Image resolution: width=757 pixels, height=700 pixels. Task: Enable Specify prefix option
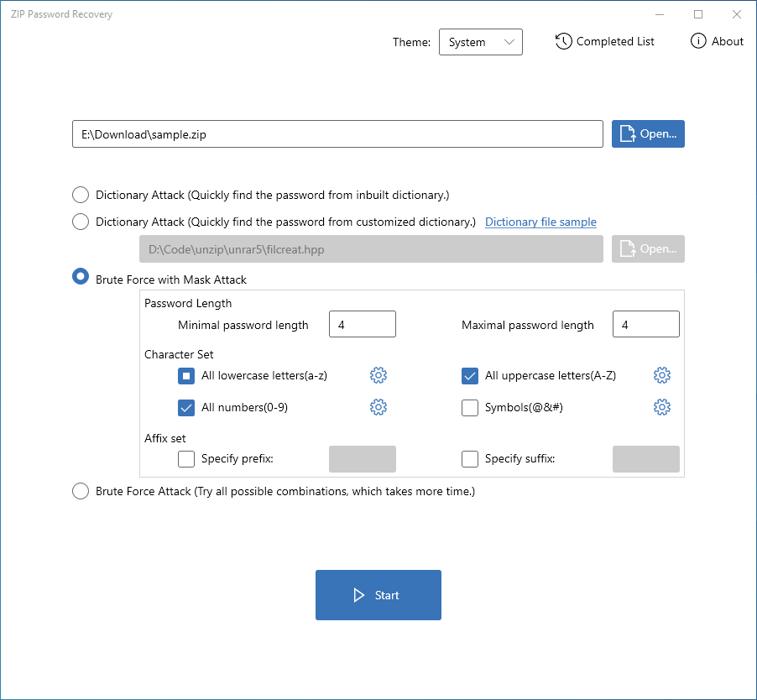pyautogui.click(x=186, y=459)
